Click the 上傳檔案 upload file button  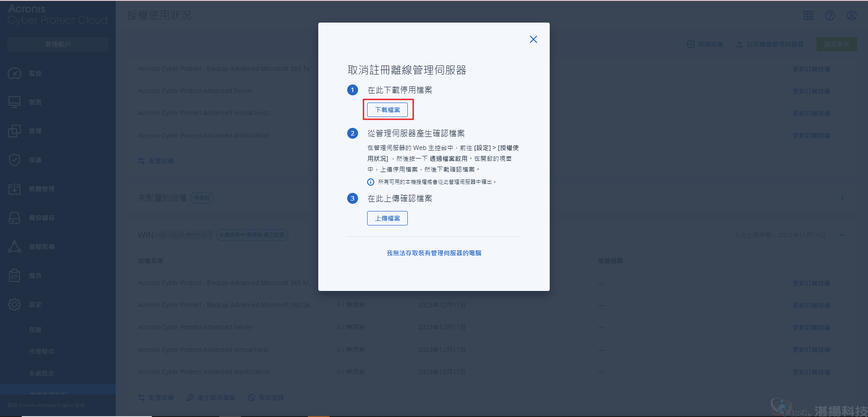point(387,218)
